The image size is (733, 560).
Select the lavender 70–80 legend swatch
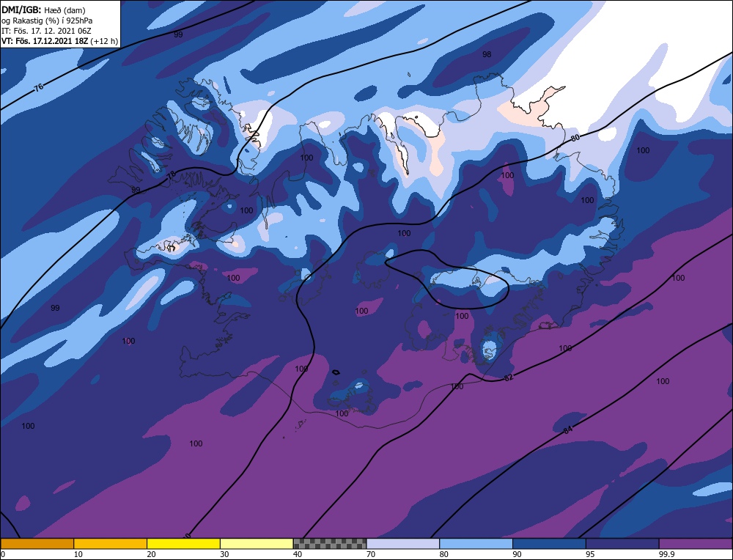click(403, 543)
